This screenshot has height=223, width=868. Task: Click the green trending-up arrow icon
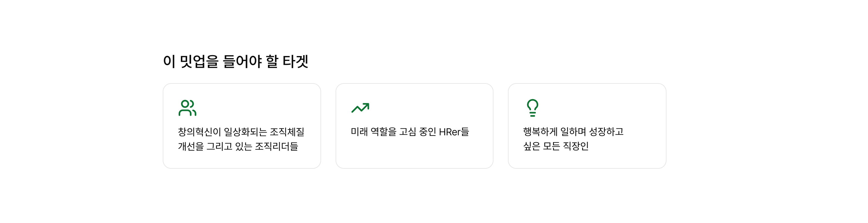(360, 108)
